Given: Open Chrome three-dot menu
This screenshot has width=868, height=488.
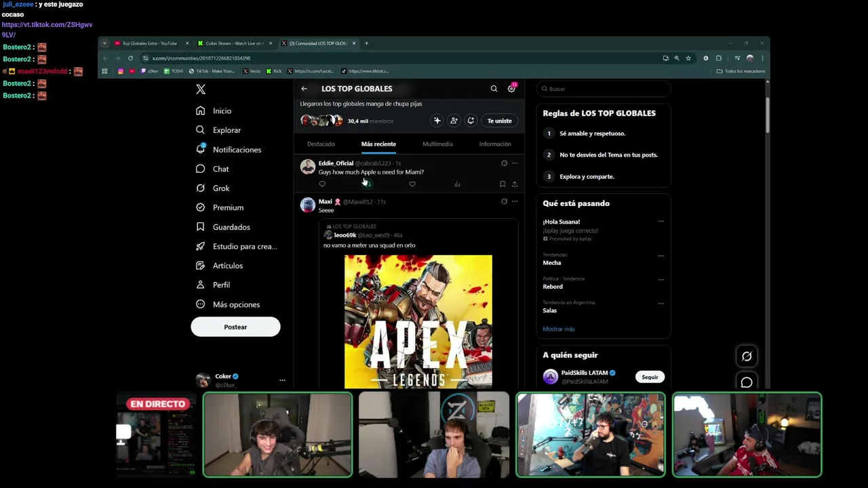Looking at the screenshot, I should (x=762, y=58).
